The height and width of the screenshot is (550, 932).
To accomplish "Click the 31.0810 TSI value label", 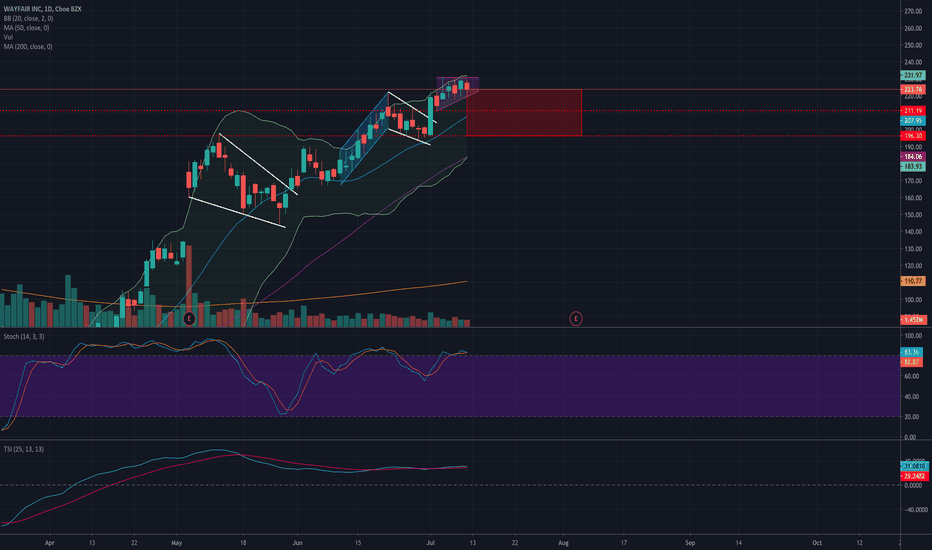I will coord(914,467).
